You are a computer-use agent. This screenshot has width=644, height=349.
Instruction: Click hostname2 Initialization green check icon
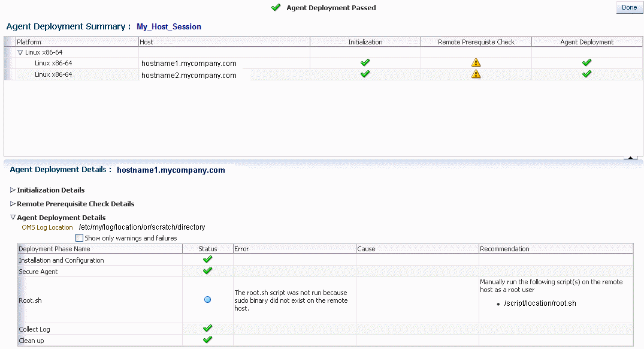point(365,74)
